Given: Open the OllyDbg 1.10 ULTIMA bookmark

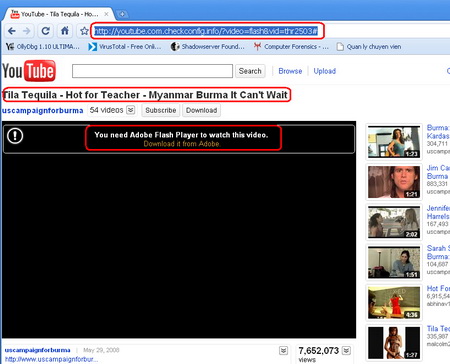Looking at the screenshot, I should pyautogui.click(x=43, y=47).
